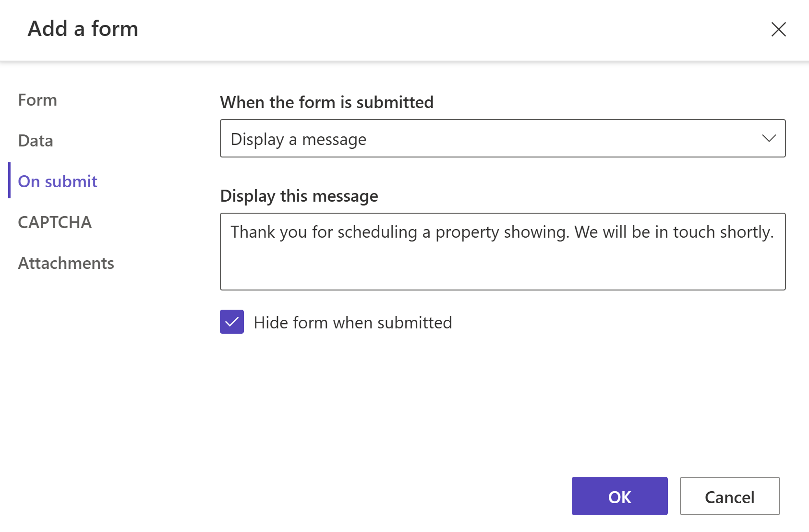Select the thank you message text

(x=502, y=232)
